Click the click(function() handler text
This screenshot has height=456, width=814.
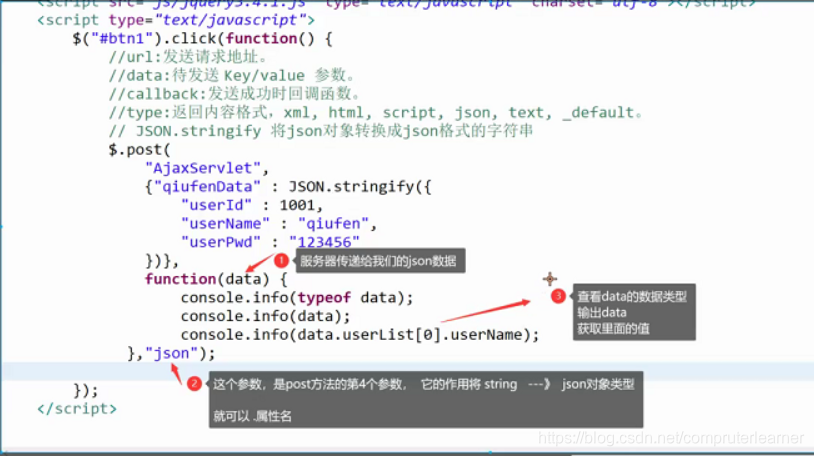242,39
